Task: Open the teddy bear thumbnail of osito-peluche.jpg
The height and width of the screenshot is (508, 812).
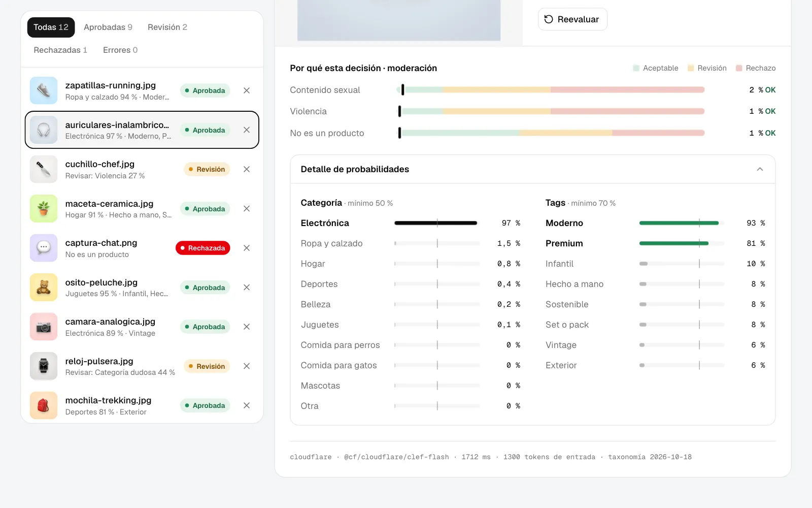Action: (x=44, y=288)
